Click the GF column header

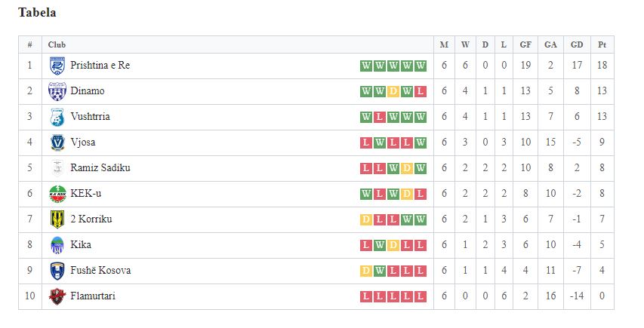525,44
